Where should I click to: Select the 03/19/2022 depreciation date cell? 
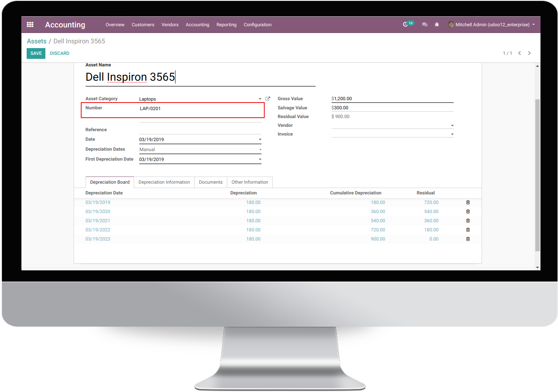point(98,230)
